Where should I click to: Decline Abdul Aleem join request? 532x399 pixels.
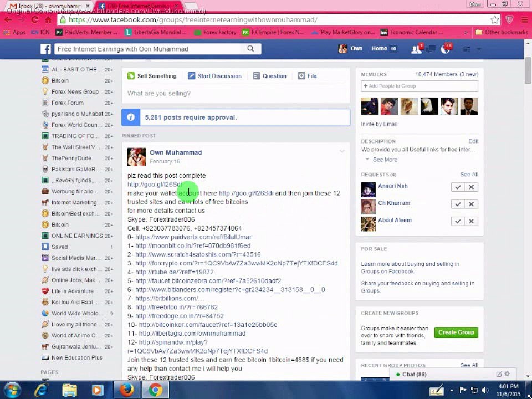[x=471, y=221]
